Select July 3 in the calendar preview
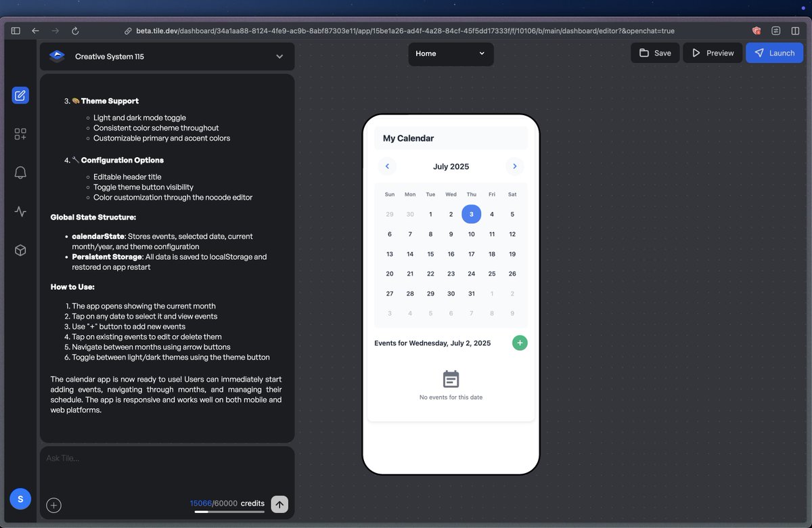This screenshot has width=812, height=528. click(x=471, y=214)
